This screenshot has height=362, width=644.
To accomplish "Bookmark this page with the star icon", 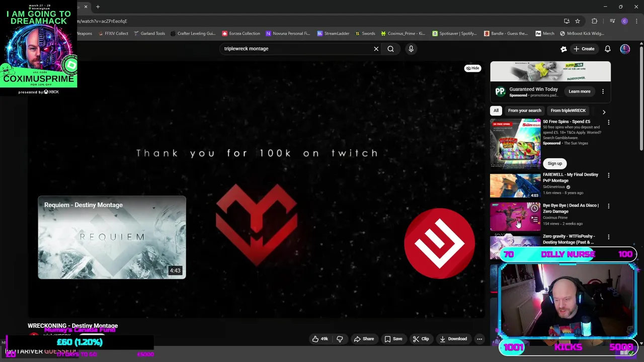I will pyautogui.click(x=578, y=21).
